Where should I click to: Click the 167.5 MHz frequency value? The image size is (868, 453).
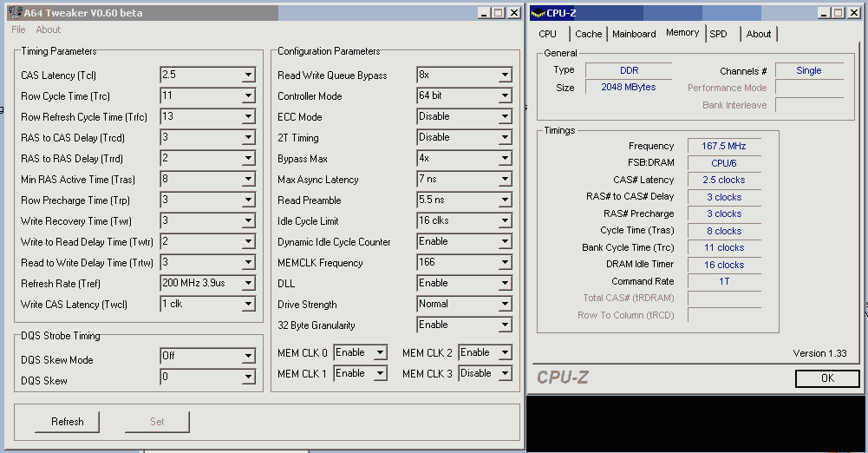724,146
